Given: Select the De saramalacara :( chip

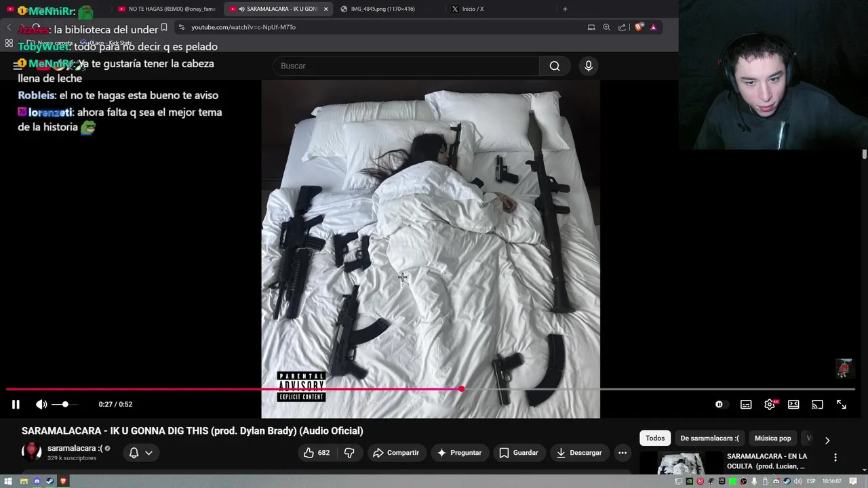Looking at the screenshot, I should 709,439.
